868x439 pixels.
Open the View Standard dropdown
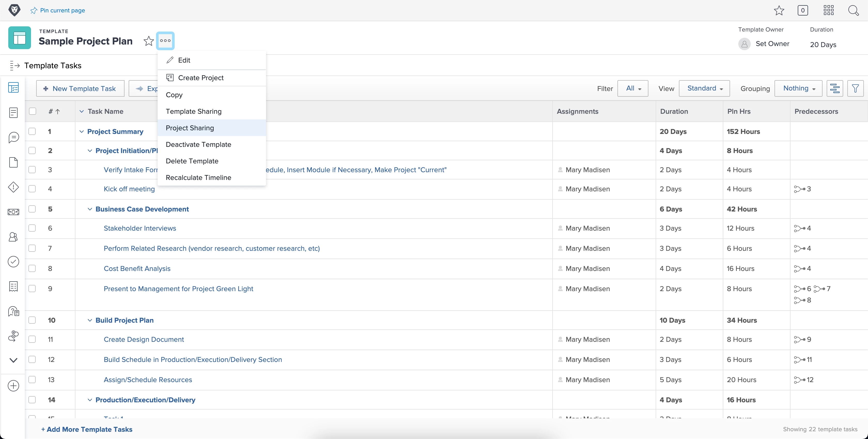coord(704,88)
